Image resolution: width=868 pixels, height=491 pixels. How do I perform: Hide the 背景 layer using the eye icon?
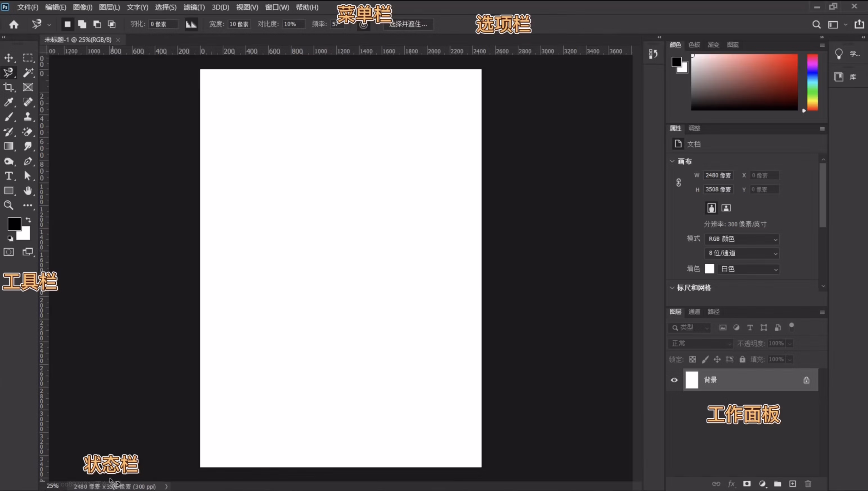[x=674, y=380]
